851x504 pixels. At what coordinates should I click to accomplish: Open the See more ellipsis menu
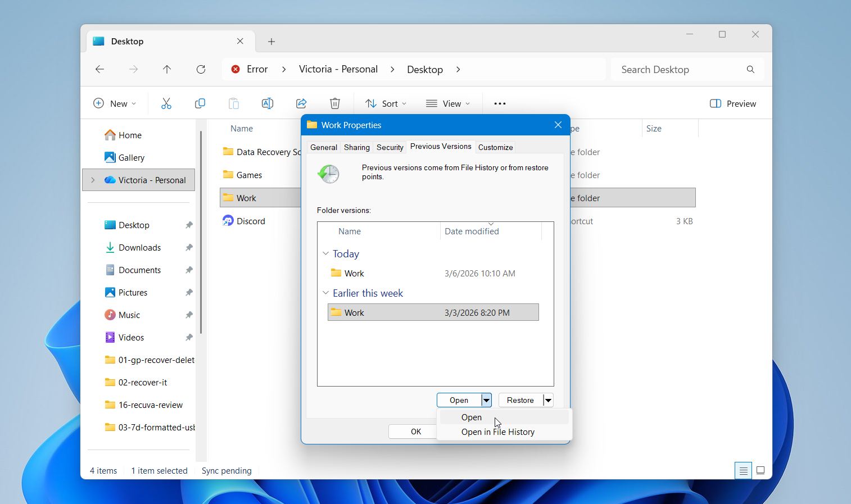pos(499,103)
